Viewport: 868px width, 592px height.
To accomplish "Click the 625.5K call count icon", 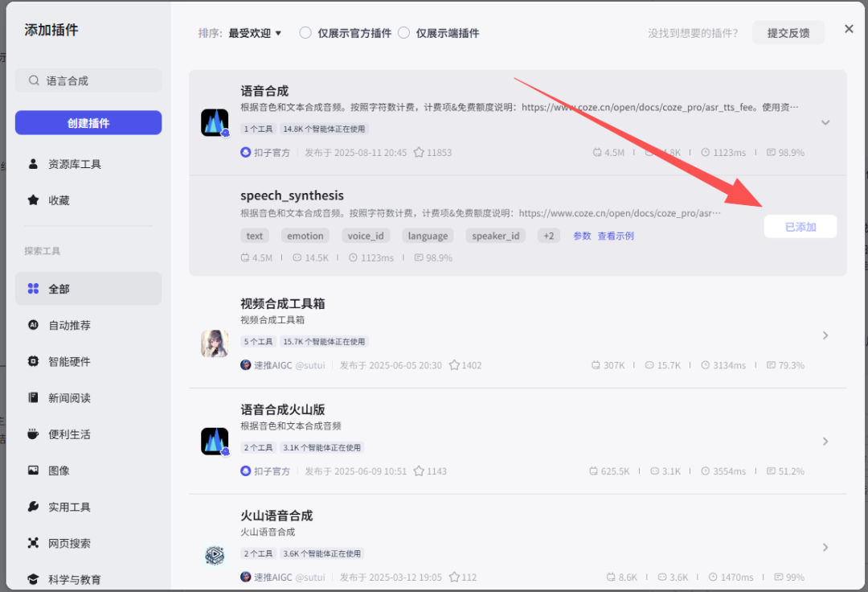I will pos(593,471).
